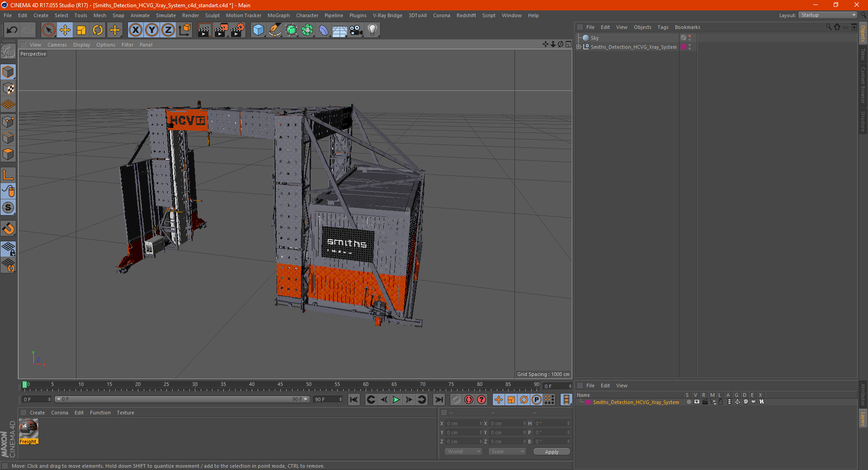Viewport: 868px width, 470px height.
Task: Play animation forward
Action: (x=396, y=399)
